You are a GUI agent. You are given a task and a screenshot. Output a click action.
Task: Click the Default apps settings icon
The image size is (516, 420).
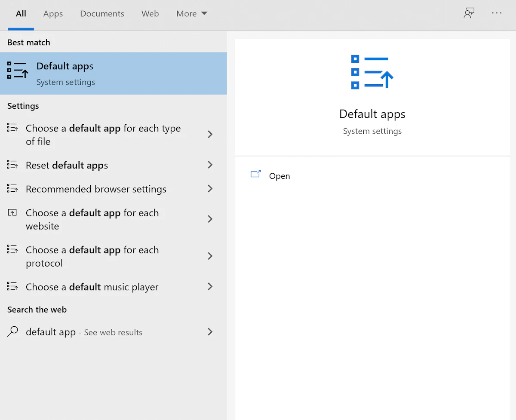[x=17, y=73]
